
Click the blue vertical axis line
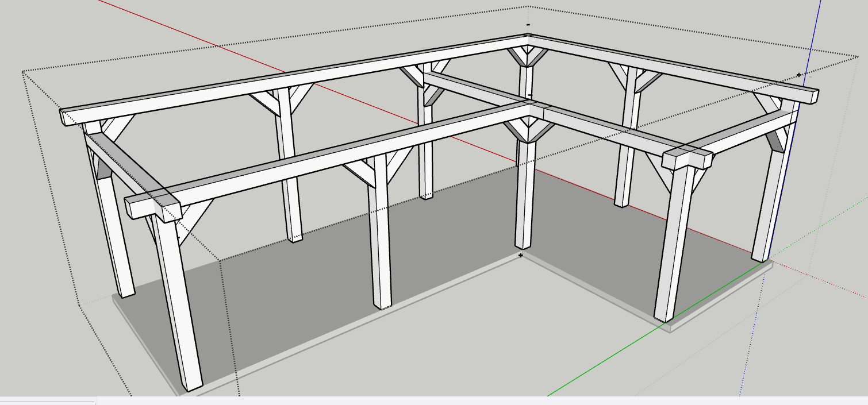pos(815,29)
